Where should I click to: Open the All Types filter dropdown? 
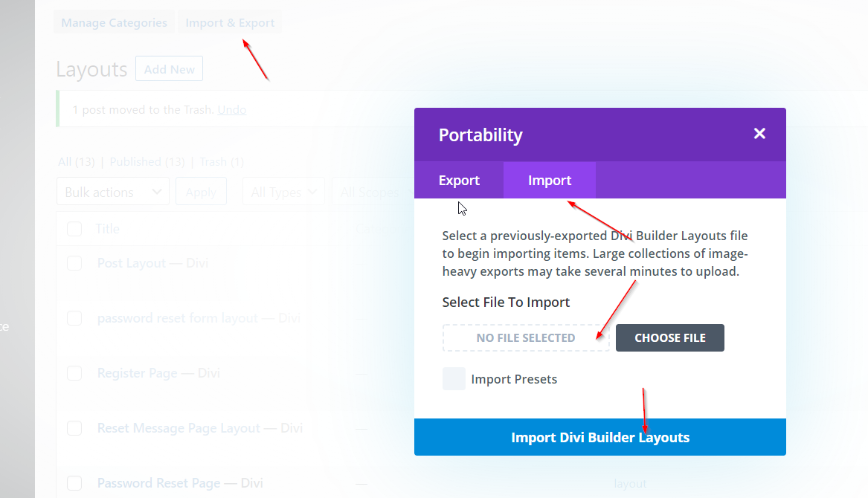click(x=283, y=192)
